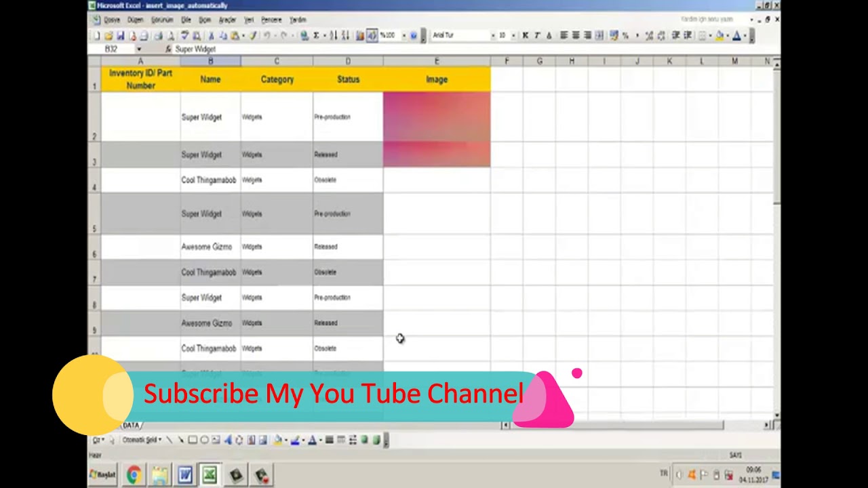The height and width of the screenshot is (488, 868).
Task: Click the Copy icon in the toolbar
Action: click(x=222, y=35)
